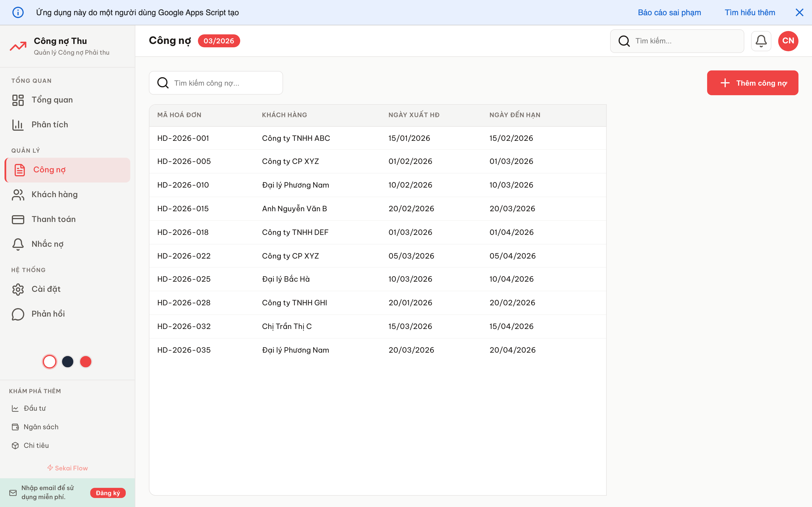Select the dark navy theme swatch
Screen dimensions: 812x507
[x=67, y=361]
